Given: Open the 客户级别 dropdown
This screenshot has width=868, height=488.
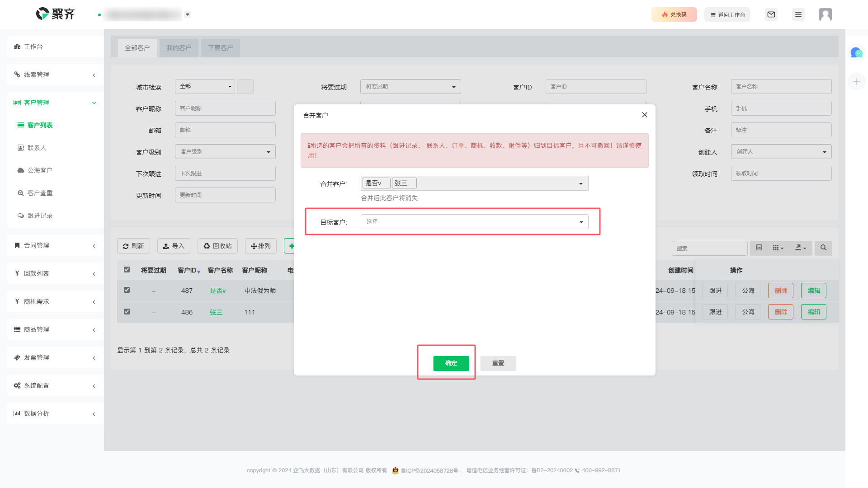Looking at the screenshot, I should [225, 151].
